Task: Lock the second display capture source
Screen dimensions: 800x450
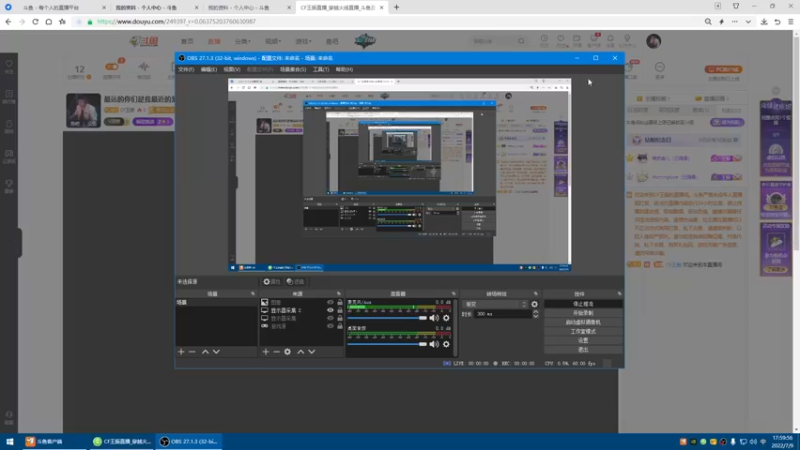Action: click(x=340, y=310)
